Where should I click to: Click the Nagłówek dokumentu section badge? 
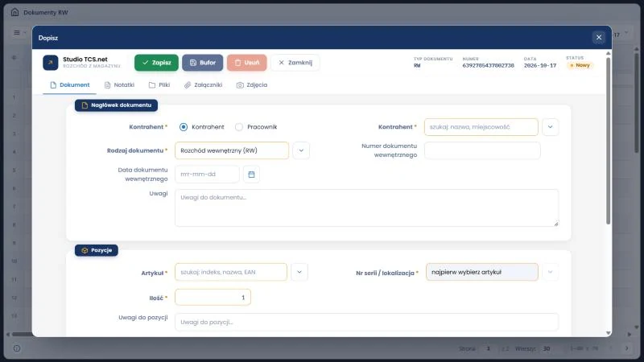[x=116, y=105]
